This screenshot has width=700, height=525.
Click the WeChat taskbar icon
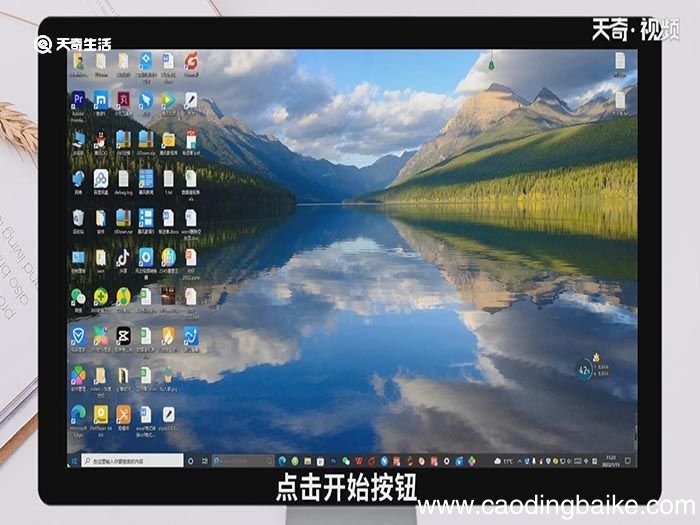(346, 461)
